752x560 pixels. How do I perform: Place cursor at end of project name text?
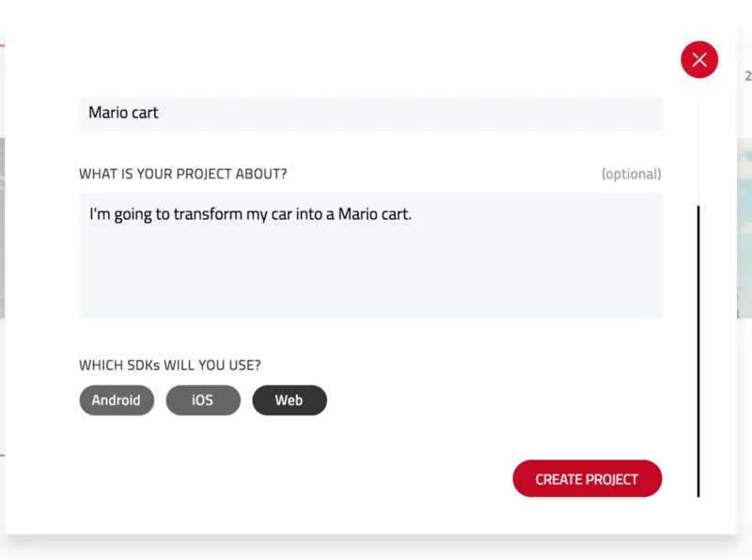160,113
